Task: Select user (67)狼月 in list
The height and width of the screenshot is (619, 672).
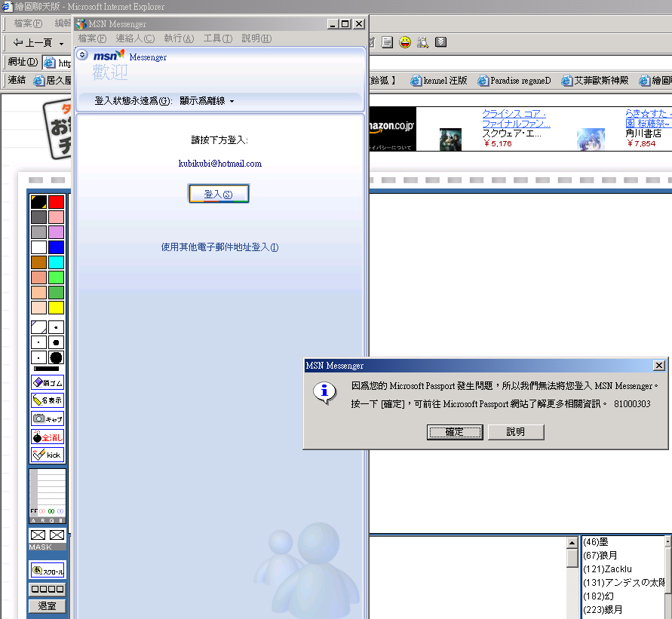Action: click(x=600, y=556)
